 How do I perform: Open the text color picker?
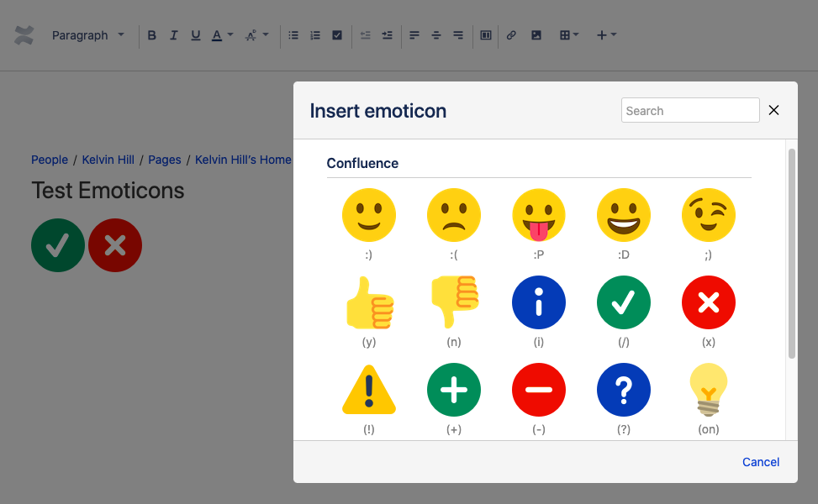pyautogui.click(x=220, y=35)
